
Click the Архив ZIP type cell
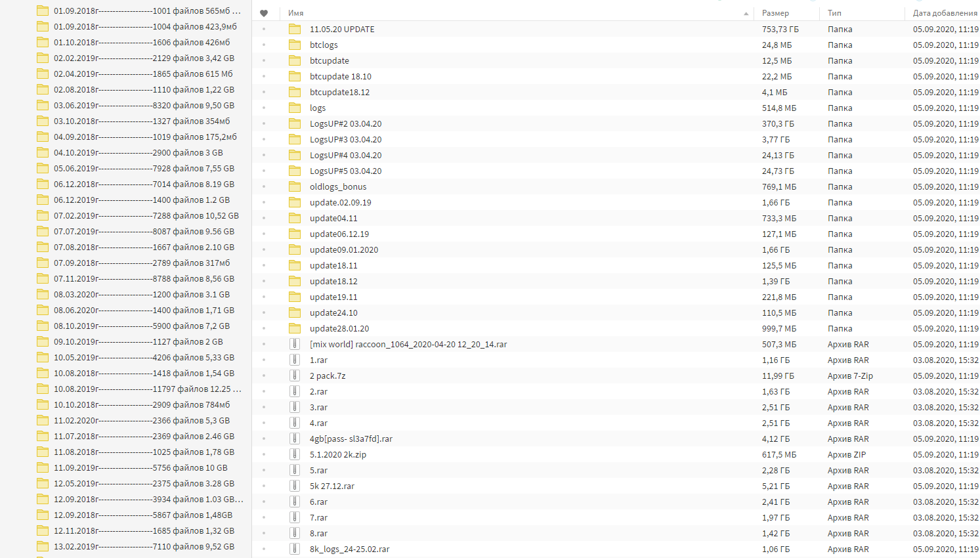pos(847,454)
